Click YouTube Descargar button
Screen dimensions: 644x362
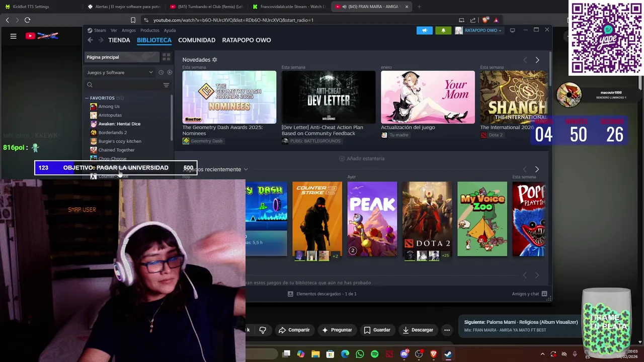click(418, 330)
